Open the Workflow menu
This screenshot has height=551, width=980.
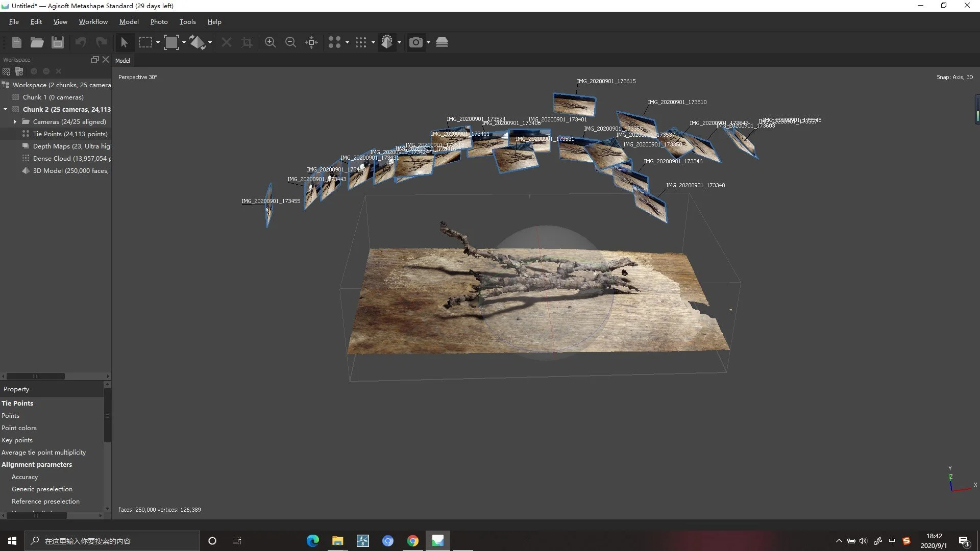pos(93,22)
